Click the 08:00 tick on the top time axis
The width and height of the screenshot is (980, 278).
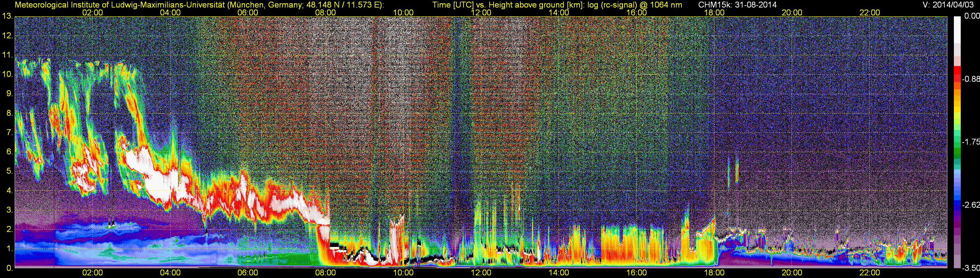[x=326, y=12]
